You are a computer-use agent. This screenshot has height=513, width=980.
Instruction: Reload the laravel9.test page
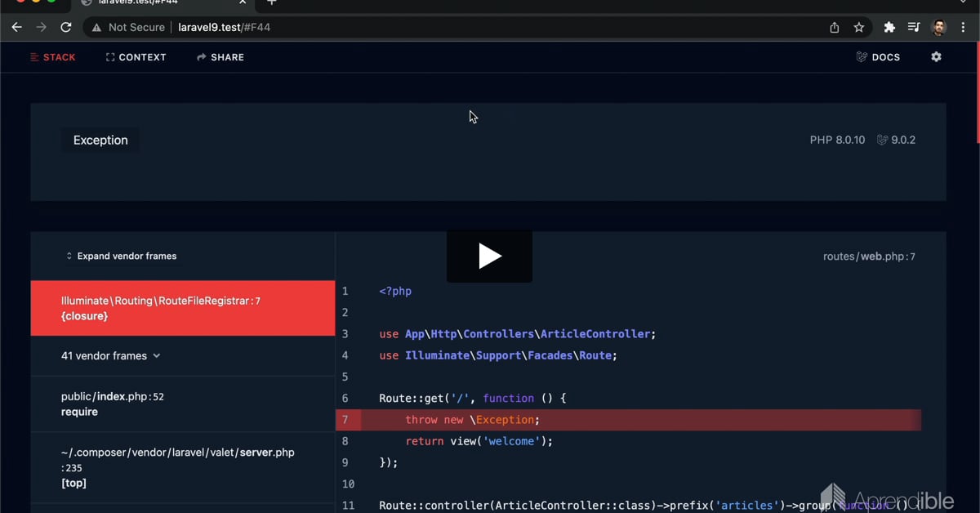click(66, 27)
